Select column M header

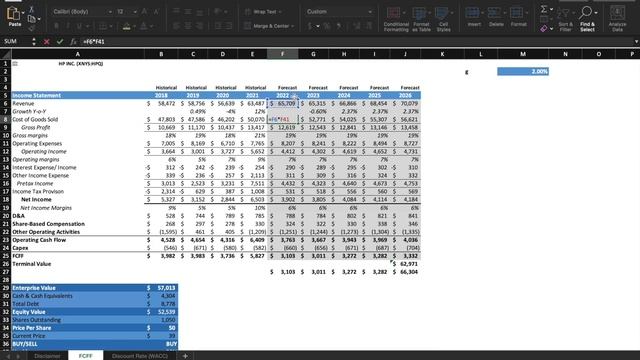(522, 54)
